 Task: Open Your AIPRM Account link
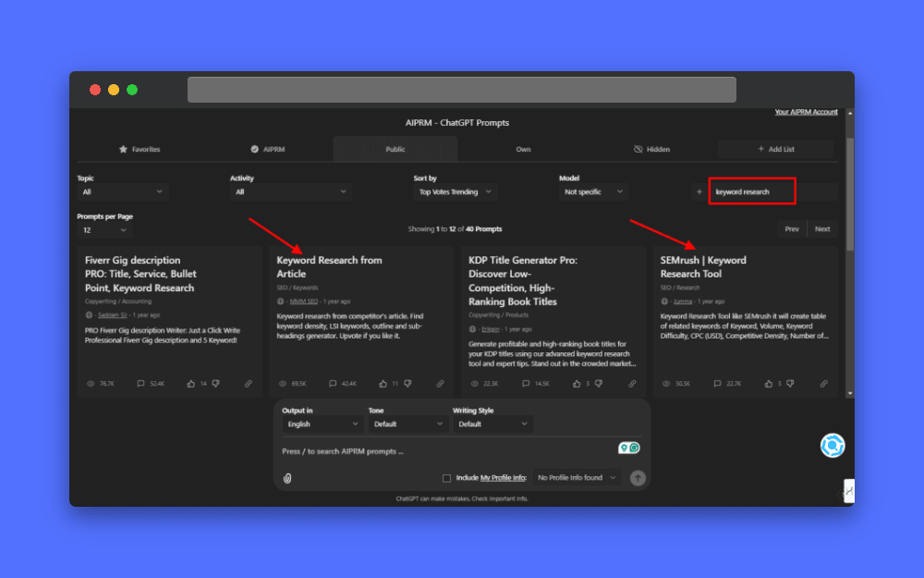[x=806, y=112]
